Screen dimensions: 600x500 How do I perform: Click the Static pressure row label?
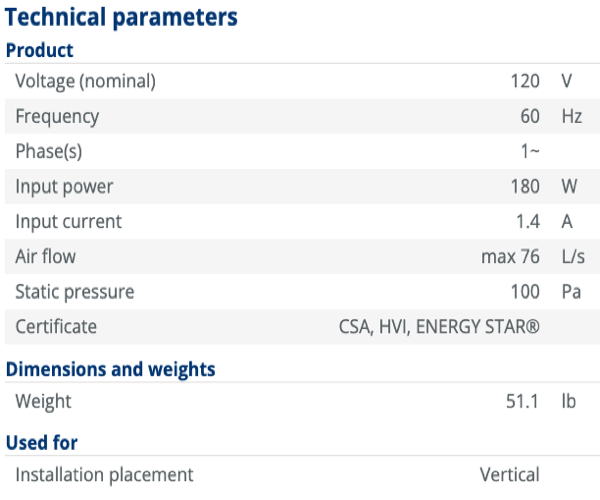pyautogui.click(x=75, y=292)
